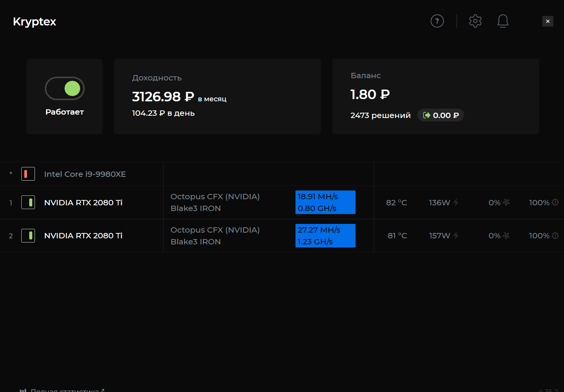Open the help question mark icon
This screenshot has width=564, height=392.
437,21
